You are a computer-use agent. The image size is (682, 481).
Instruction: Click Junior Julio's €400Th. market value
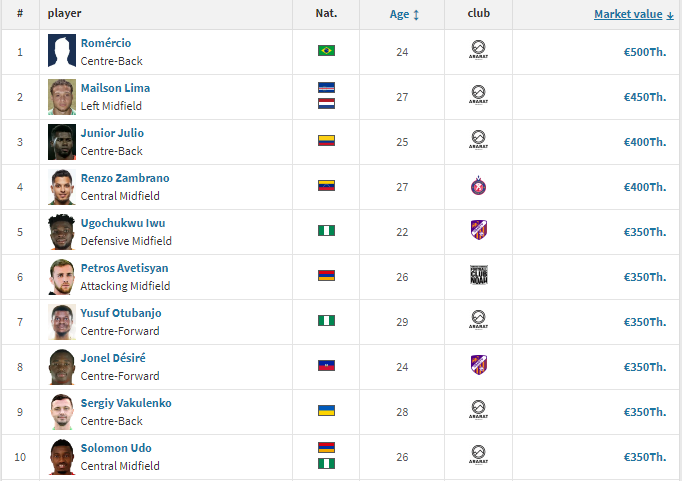[x=645, y=142]
